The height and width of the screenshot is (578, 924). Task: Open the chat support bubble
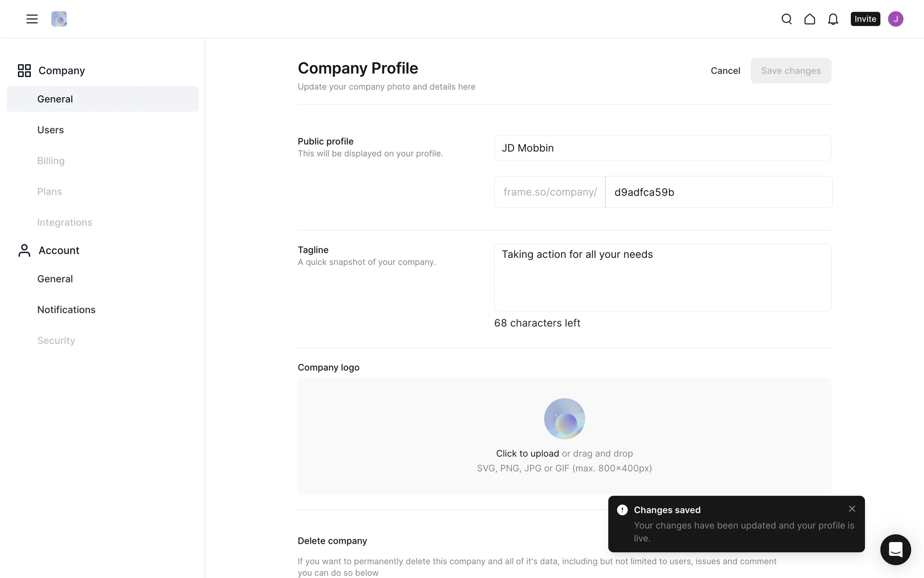895,549
